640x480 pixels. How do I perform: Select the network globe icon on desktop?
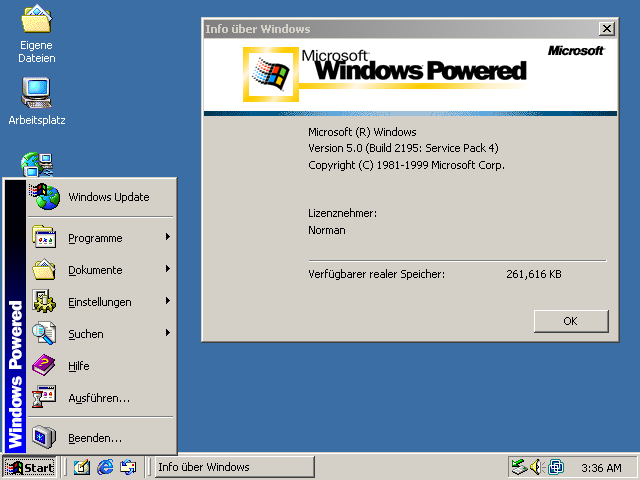point(37,164)
